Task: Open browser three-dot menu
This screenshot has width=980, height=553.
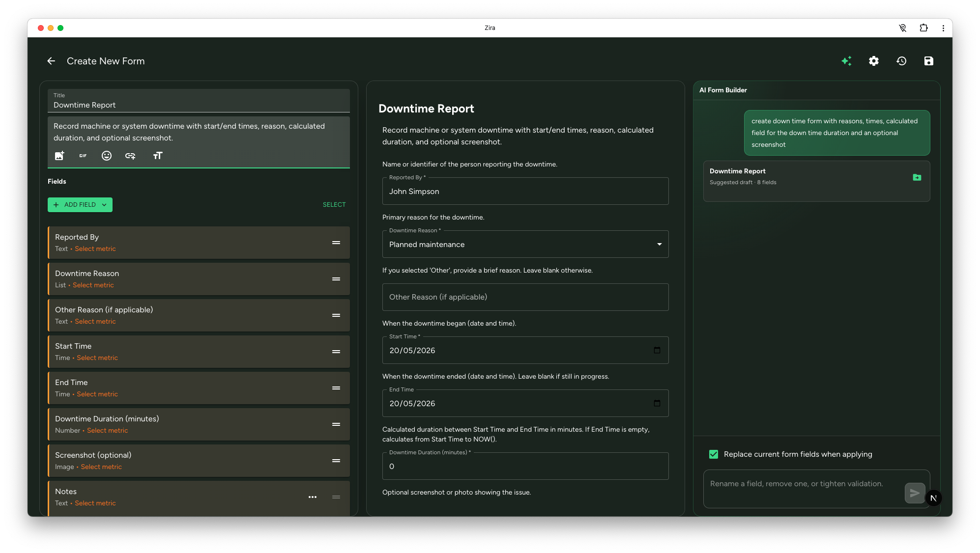Action: 943,28
